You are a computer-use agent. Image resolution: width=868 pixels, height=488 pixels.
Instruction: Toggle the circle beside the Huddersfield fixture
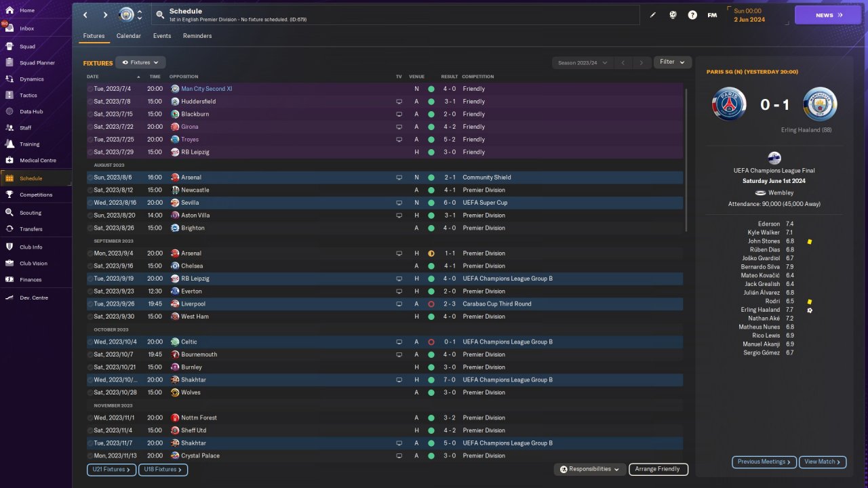tap(90, 102)
